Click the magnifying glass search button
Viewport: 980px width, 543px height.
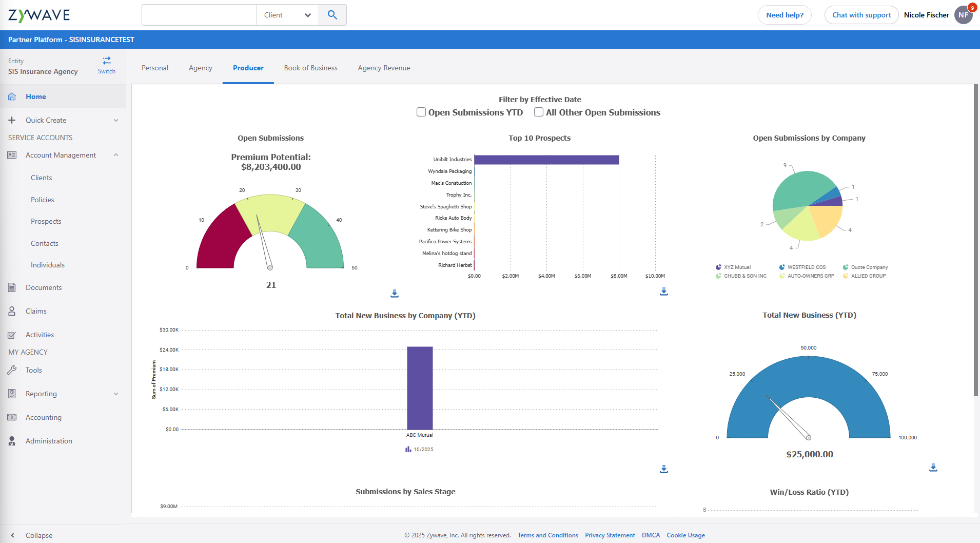332,15
